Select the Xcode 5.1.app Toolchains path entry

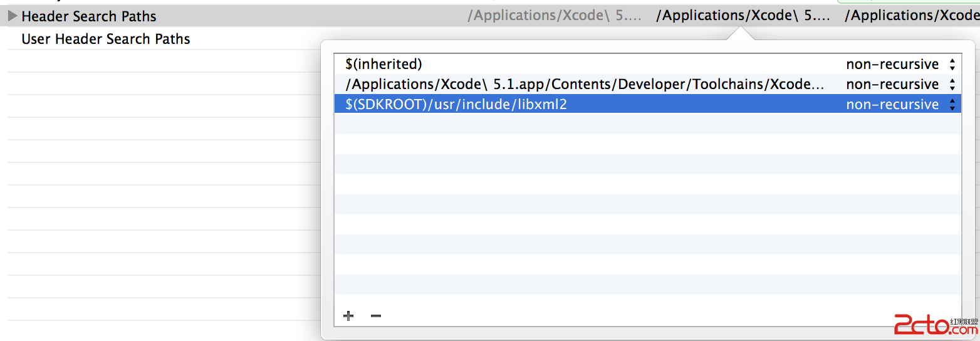pyautogui.click(x=583, y=84)
